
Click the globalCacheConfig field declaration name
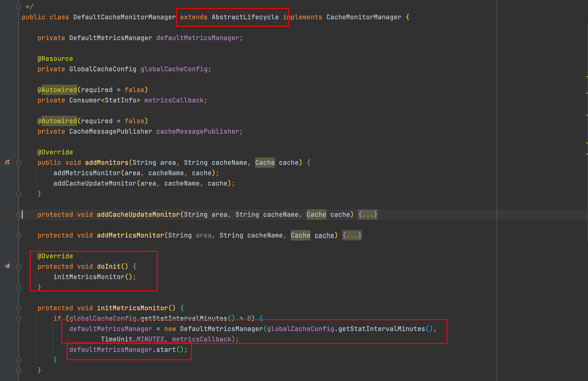click(x=174, y=69)
